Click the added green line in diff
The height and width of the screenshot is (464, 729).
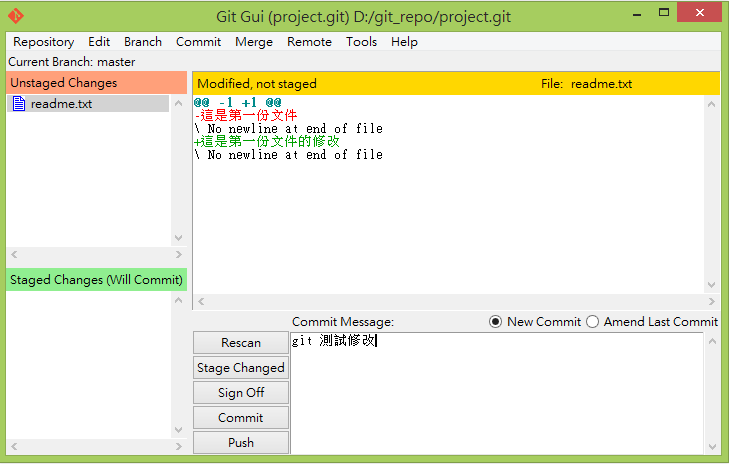pyautogui.click(x=267, y=141)
